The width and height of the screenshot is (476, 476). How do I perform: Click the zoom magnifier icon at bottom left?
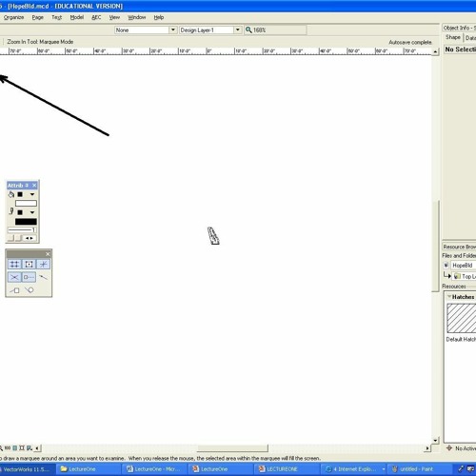click(x=1, y=448)
